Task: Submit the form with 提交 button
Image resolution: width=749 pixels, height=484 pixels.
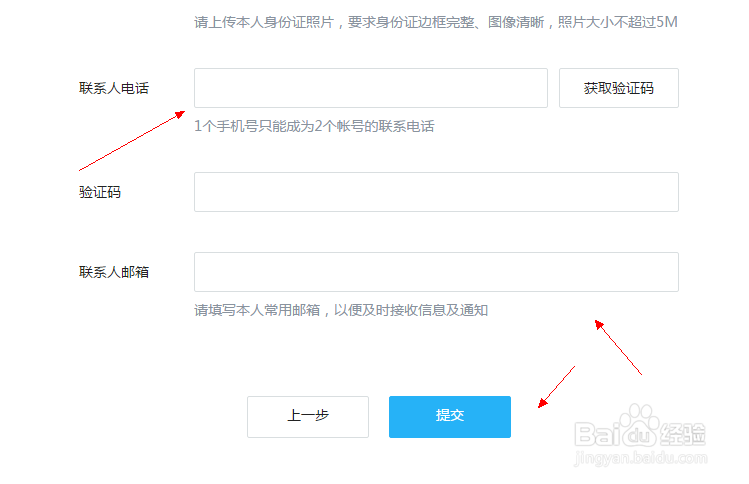Action: [449, 417]
